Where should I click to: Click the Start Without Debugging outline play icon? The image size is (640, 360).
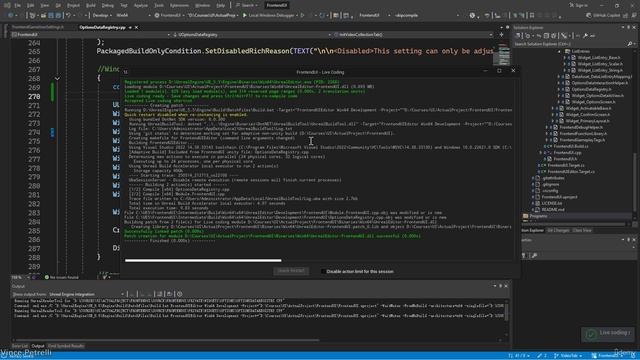tap(302, 16)
